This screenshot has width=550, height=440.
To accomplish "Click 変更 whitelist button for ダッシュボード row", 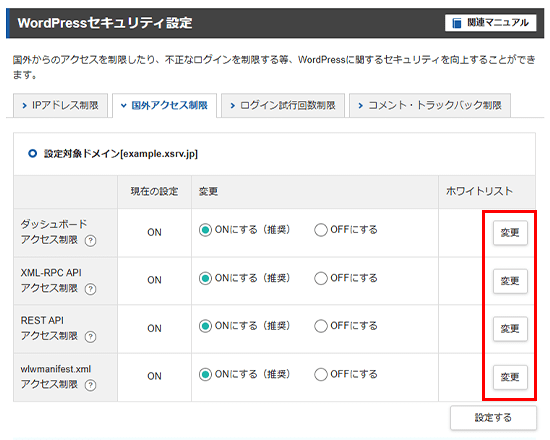I will click(x=510, y=233).
